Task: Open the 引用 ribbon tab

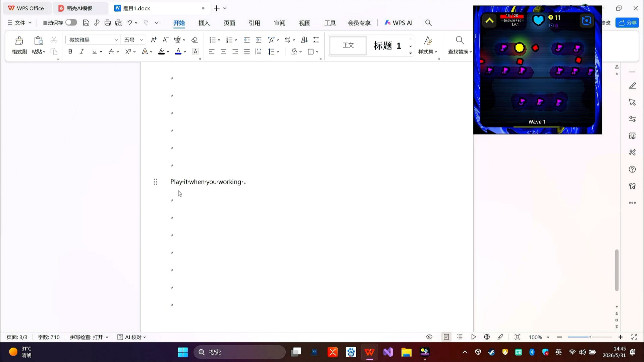Action: click(255, 23)
